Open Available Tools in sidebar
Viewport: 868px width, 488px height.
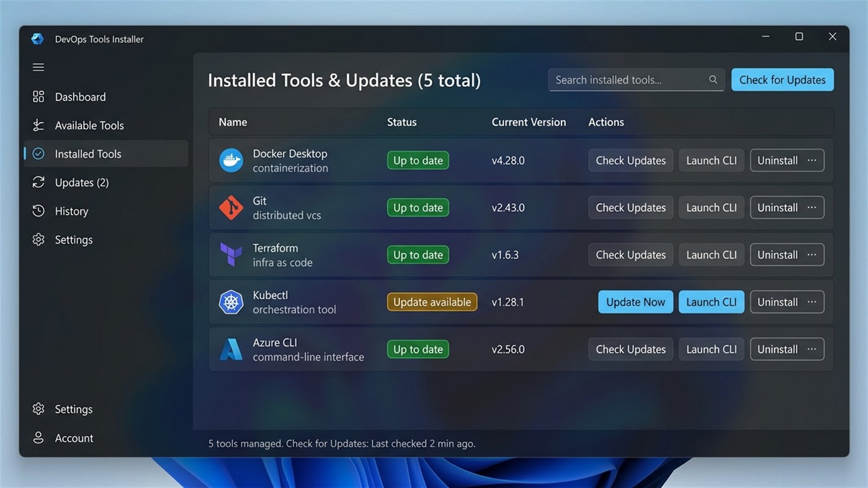(105, 125)
